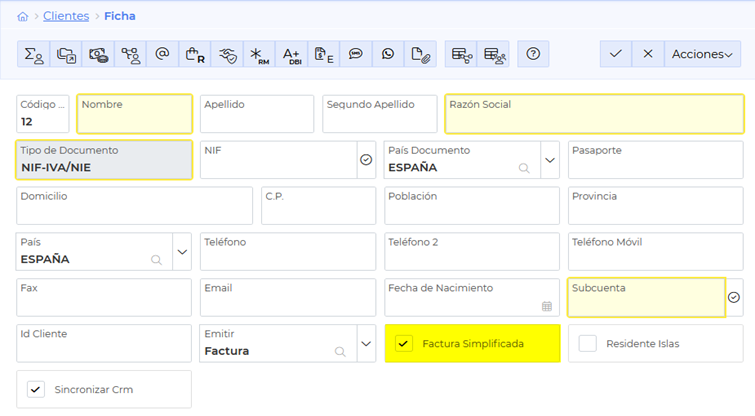The height and width of the screenshot is (416, 755).
Task: Click the sigma customer totals icon
Action: tap(33, 54)
